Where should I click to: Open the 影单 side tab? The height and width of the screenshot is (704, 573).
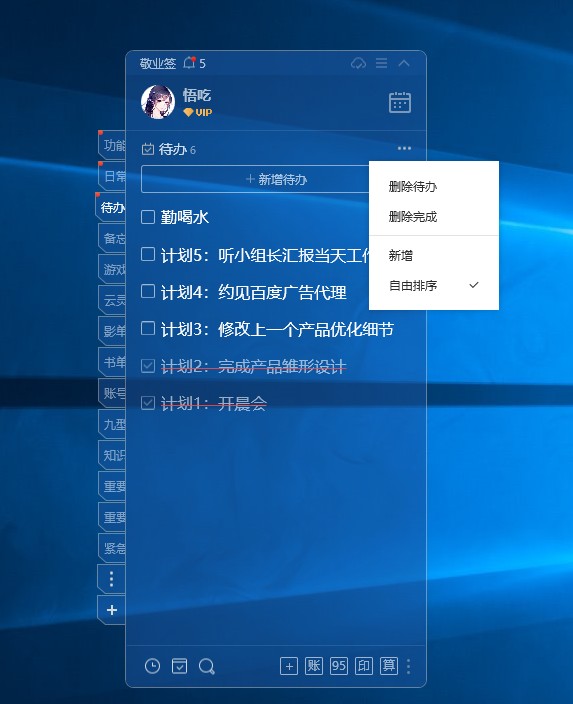pyautogui.click(x=112, y=331)
